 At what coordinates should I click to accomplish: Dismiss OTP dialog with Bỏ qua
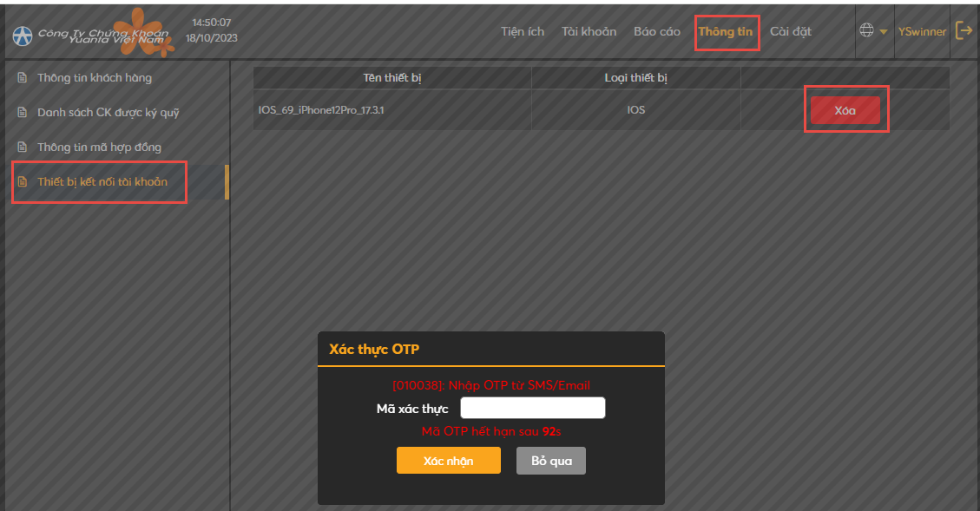point(550,461)
